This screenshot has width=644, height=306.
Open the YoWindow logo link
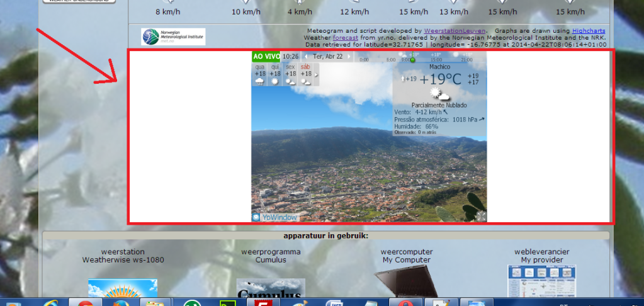tap(275, 217)
